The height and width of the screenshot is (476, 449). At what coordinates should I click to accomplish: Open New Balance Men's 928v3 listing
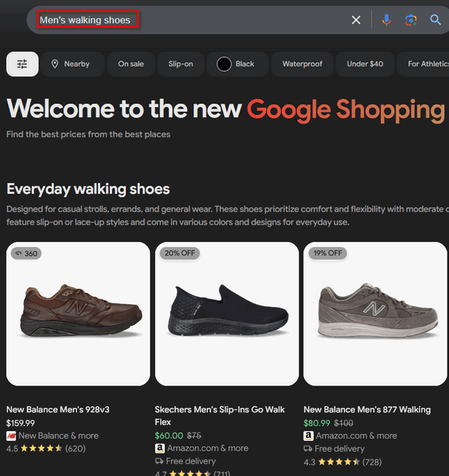coord(58,410)
